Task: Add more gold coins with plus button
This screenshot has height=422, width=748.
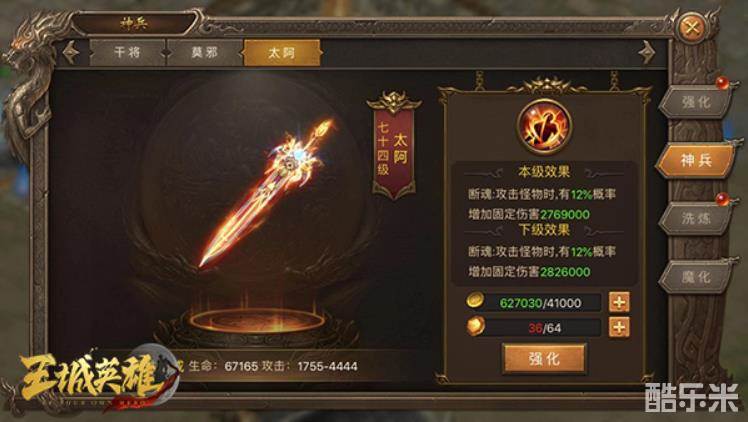Action: (619, 302)
